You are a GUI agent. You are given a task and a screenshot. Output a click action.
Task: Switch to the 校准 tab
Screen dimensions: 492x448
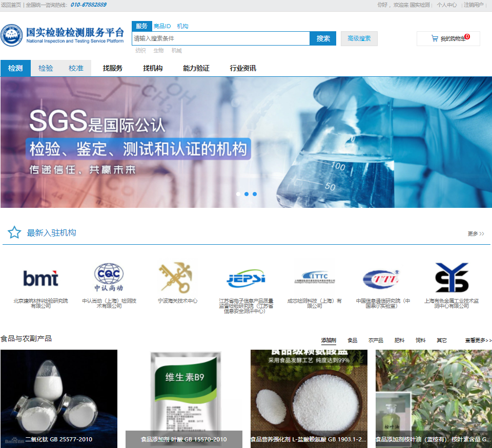tap(76, 68)
